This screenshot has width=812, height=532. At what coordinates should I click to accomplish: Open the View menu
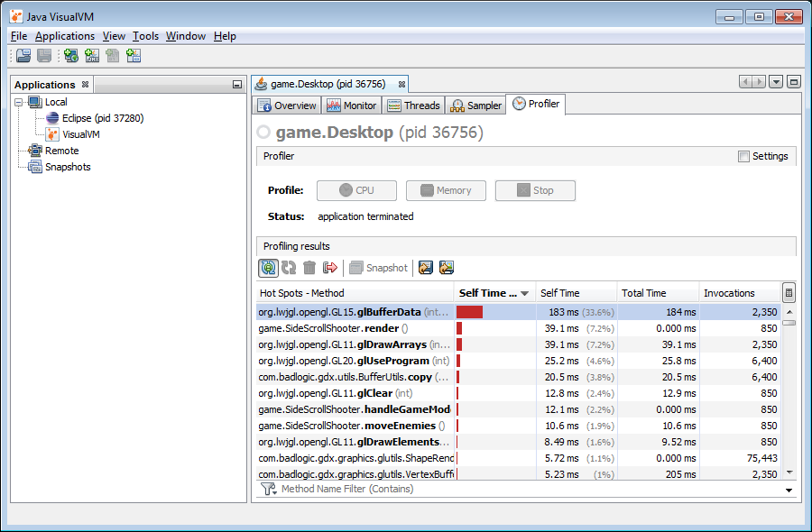click(x=114, y=36)
